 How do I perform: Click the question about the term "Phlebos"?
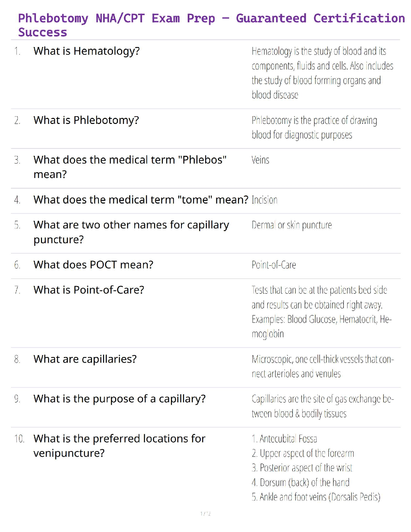[130, 167]
